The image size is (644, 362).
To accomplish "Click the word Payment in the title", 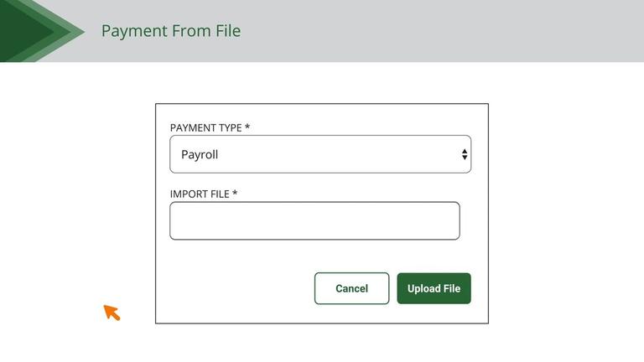I will click(x=134, y=31).
